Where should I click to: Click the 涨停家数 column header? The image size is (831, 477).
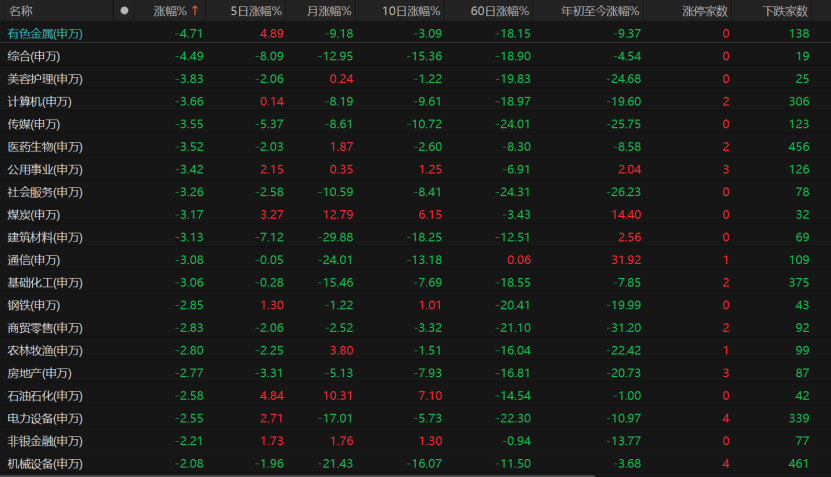(705, 11)
